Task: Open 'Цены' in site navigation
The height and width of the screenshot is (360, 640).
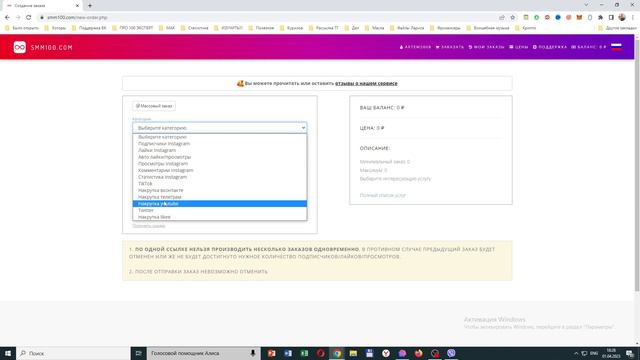Action: [x=518, y=47]
